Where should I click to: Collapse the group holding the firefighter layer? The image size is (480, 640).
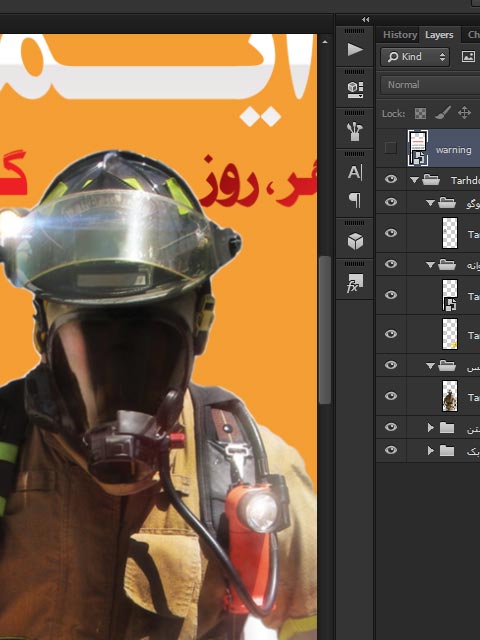tap(430, 366)
